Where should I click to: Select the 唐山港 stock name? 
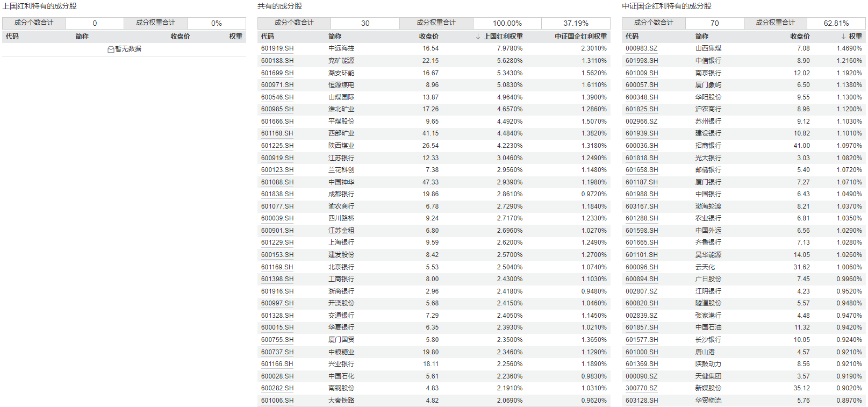click(705, 352)
